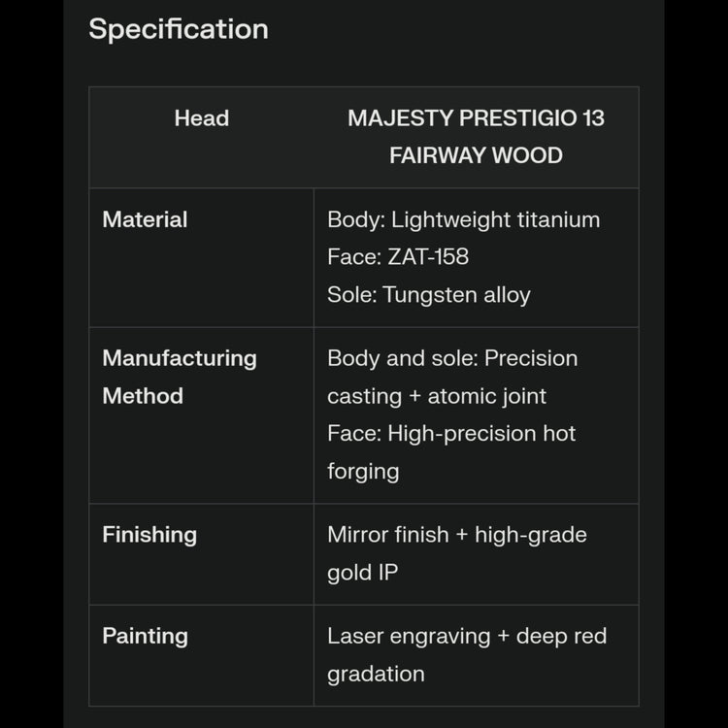
Task: Click the MAJESTY PRESTIGIO 13 header line
Action: point(476,118)
